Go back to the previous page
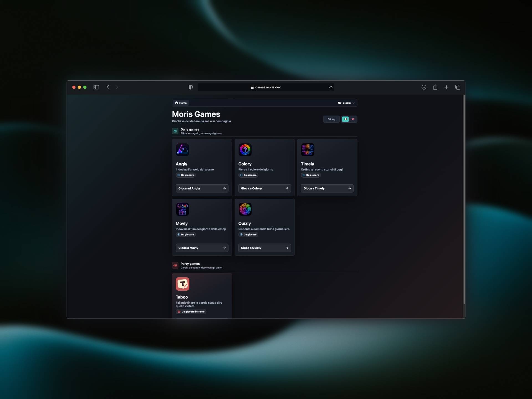Screen dimensions: 532x399 pos(108,87)
